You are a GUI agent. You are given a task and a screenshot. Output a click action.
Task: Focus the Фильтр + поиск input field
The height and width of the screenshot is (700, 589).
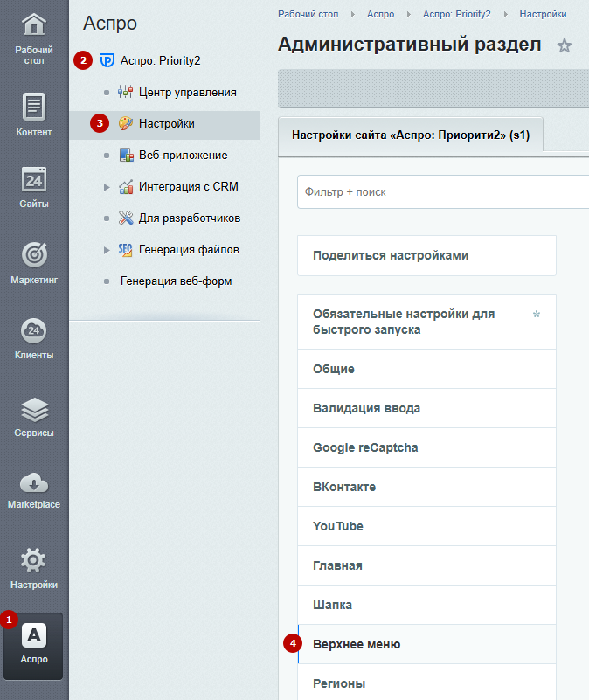(443, 192)
